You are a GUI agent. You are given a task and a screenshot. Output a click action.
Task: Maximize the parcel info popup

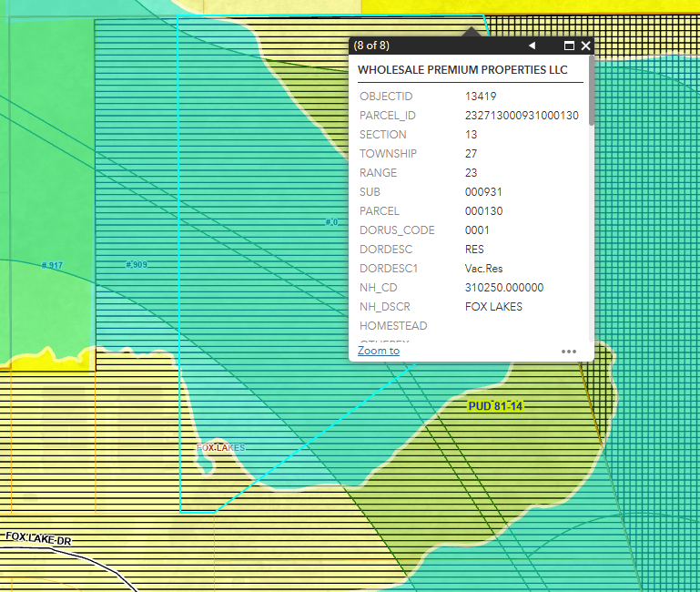coord(570,46)
